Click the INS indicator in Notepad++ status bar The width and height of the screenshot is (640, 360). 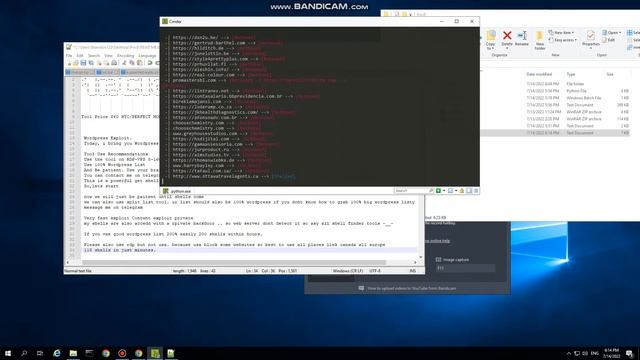[x=413, y=271]
